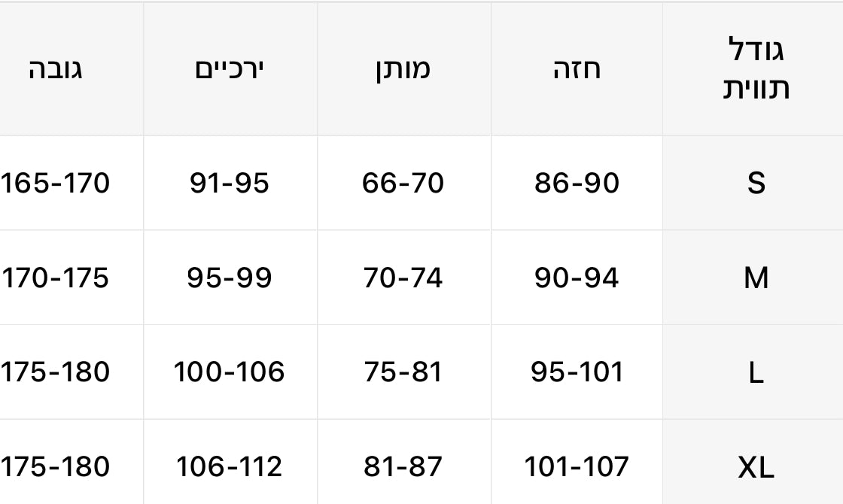Click the M size label cell
Viewport: 843px width, 504px height.
[755, 278]
